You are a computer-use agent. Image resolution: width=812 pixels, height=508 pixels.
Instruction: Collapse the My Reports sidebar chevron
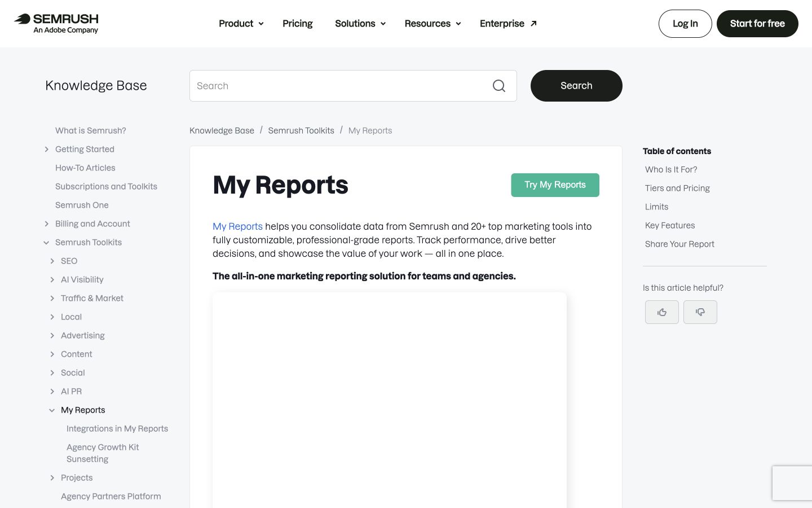[x=52, y=410]
